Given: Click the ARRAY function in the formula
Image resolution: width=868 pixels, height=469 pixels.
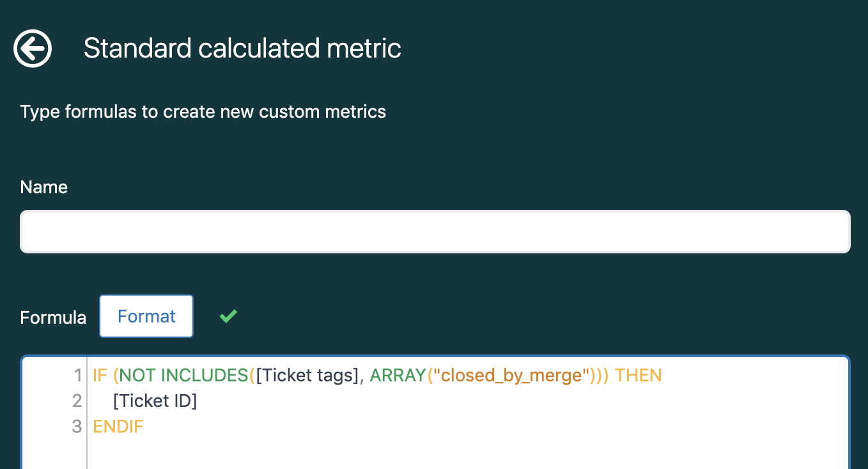Looking at the screenshot, I should (x=398, y=375).
